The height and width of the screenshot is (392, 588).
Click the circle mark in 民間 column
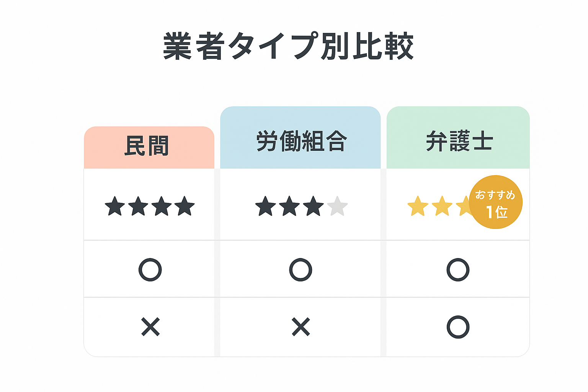point(150,270)
